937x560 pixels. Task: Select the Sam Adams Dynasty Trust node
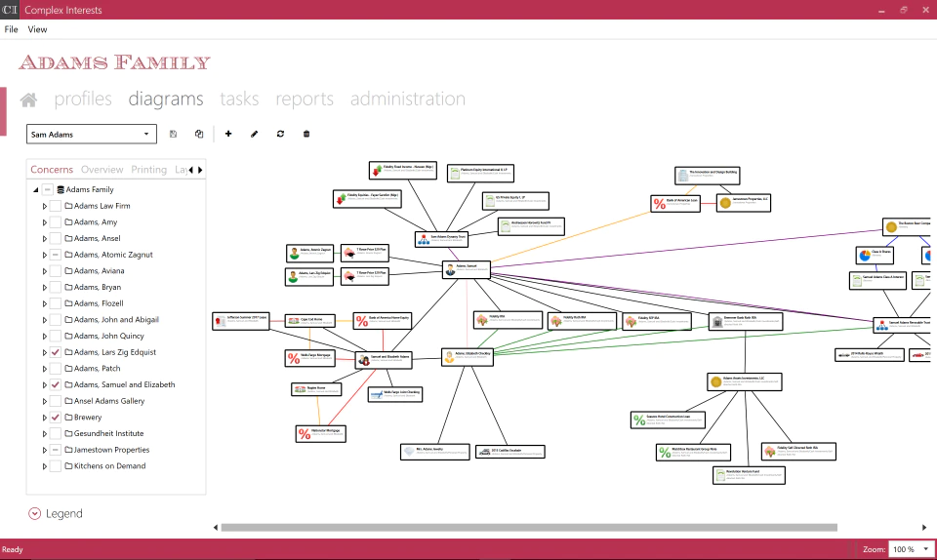(441, 239)
